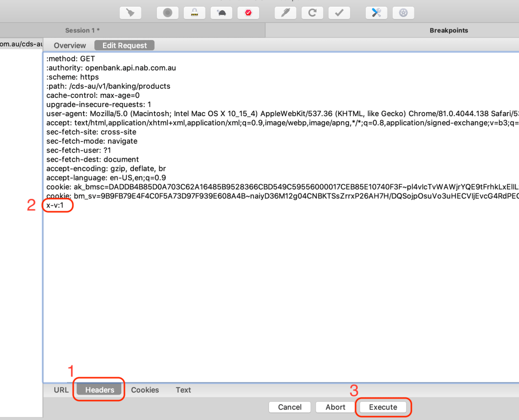Select the Edit Request tab
Viewport: 519px width, 420px height.
124,46
